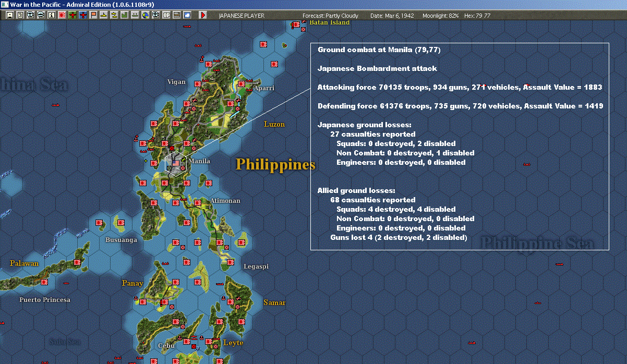627x364 pixels.
Task: Click the information 'i' toolbar icon
Action: [x=51, y=15]
